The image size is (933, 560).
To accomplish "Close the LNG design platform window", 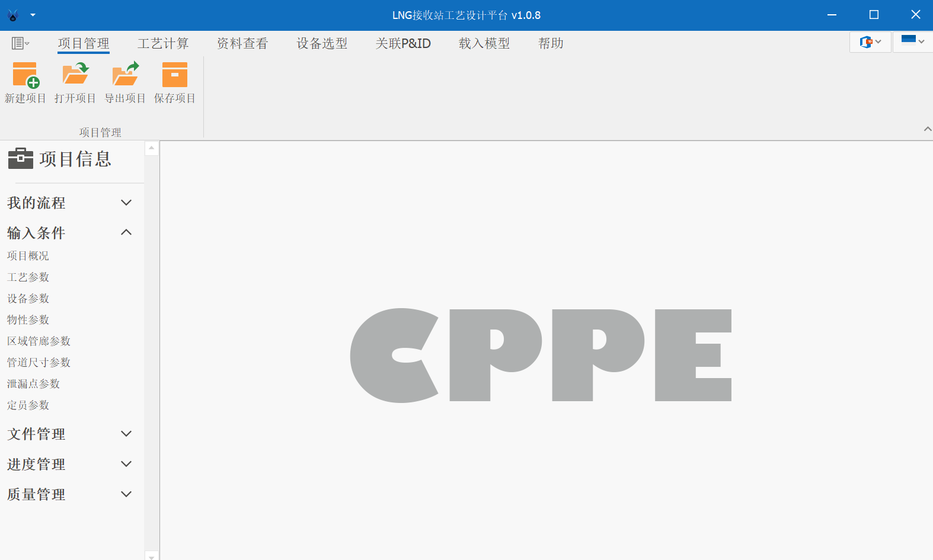I will pos(915,15).
